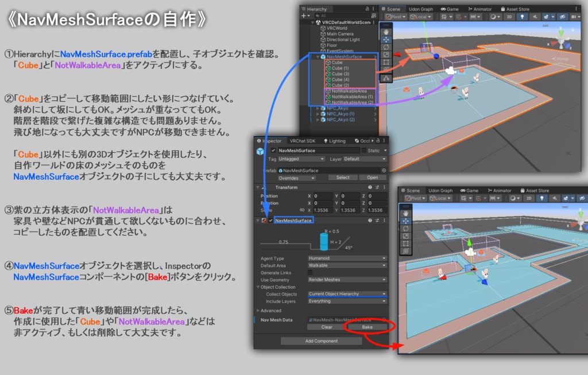Click the Add Component button
Image resolution: width=588 pixels, height=375 pixels.
322,341
